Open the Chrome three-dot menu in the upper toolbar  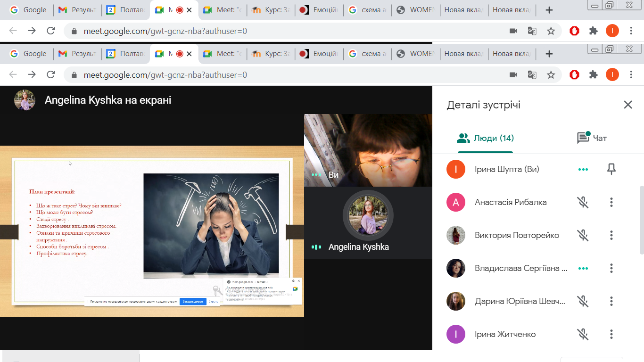tap(631, 31)
